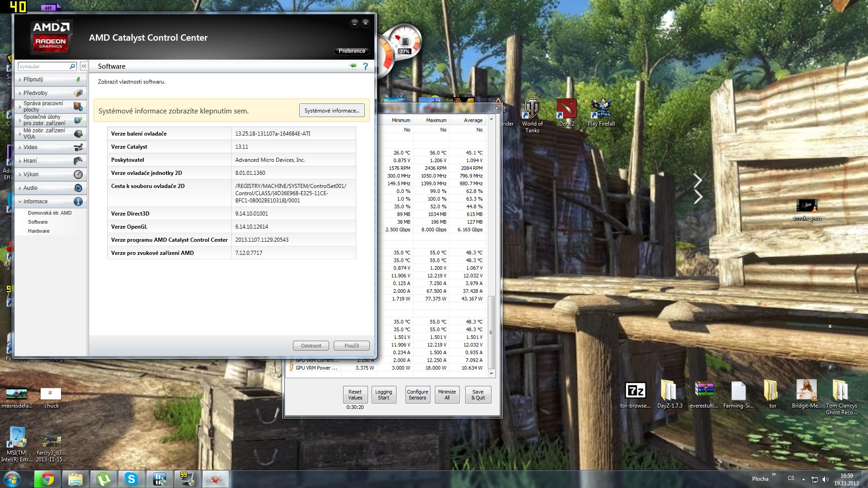868x488 pixels.
Task: Click the volume speaker tray icon
Action: (826, 479)
